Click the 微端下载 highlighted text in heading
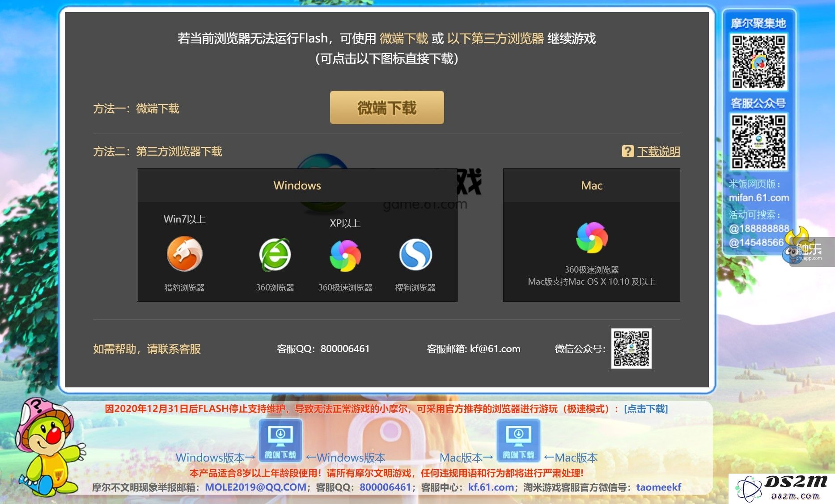Image resolution: width=835 pixels, height=504 pixels. [x=404, y=38]
